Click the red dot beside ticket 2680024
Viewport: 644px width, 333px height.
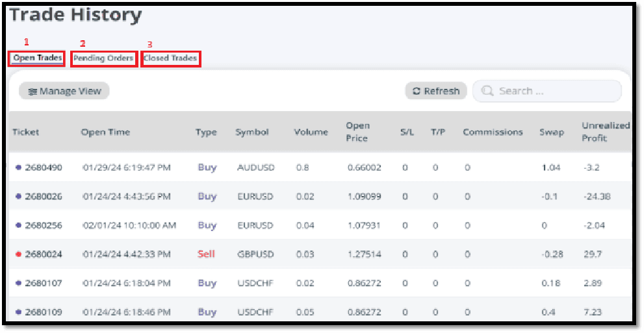[18, 254]
